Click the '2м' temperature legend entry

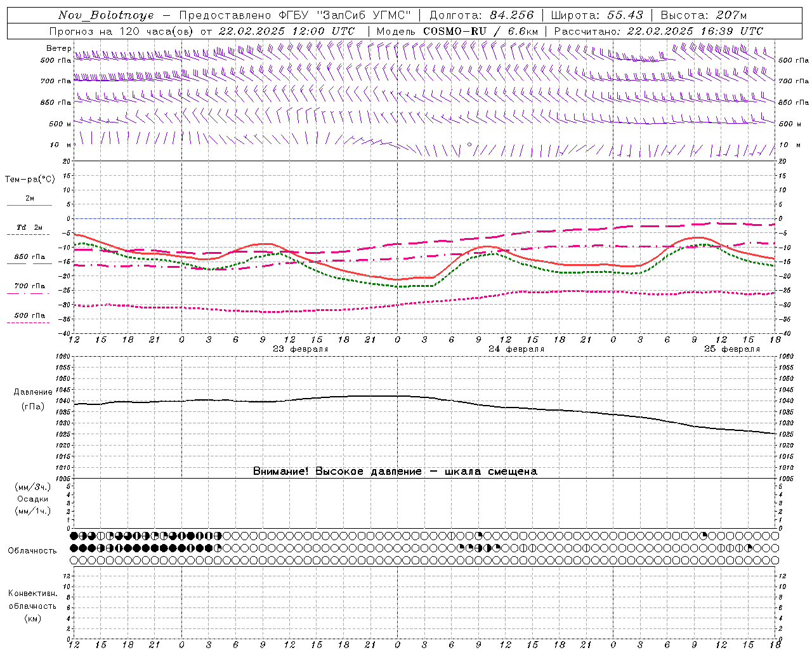pyautogui.click(x=30, y=198)
